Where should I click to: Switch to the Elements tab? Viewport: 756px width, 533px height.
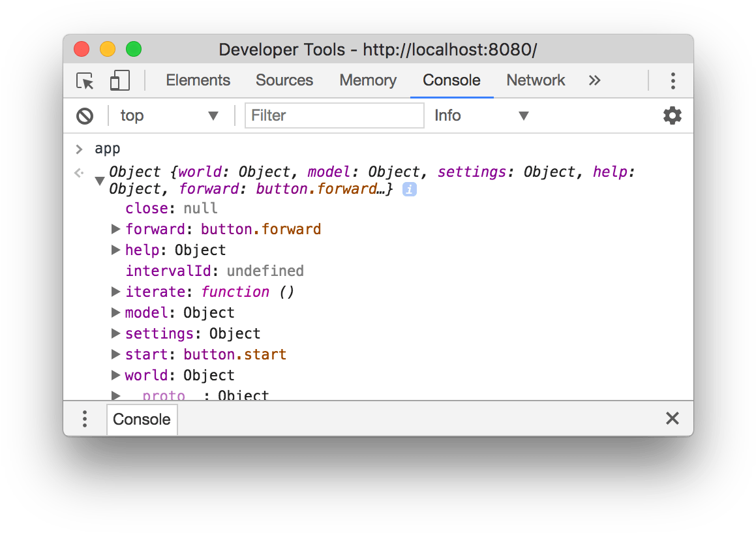click(x=198, y=81)
